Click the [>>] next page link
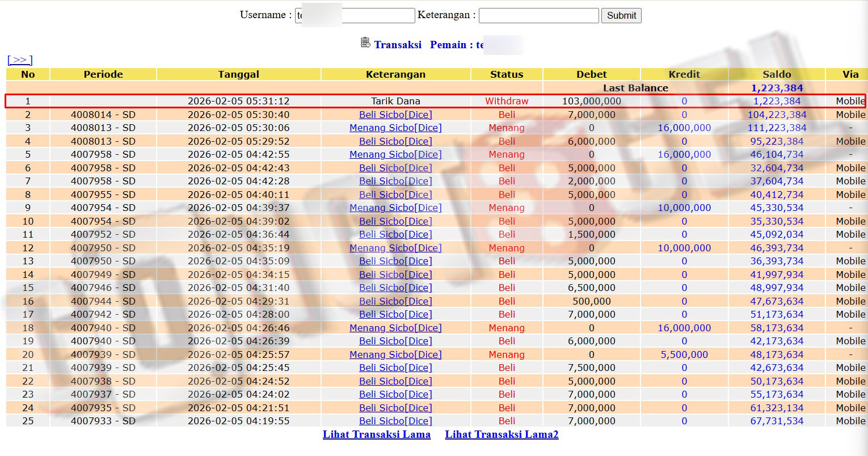 tap(20, 60)
